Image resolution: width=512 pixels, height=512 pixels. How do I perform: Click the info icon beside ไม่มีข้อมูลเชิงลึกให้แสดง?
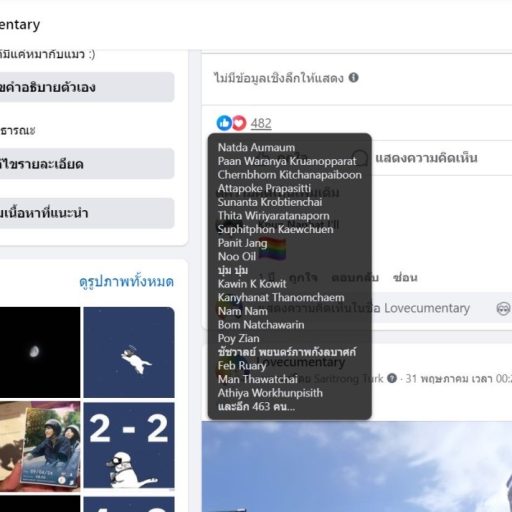click(353, 78)
